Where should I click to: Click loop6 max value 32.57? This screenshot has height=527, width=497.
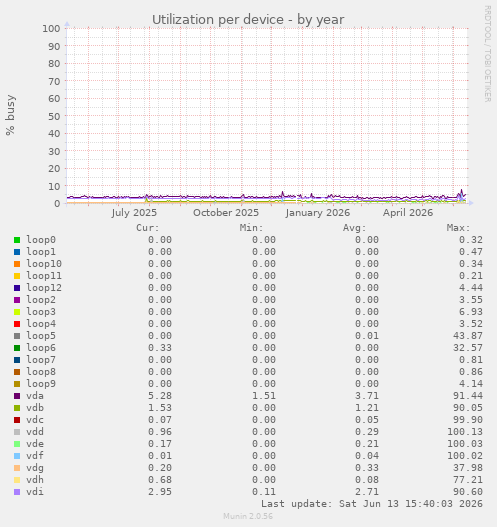tap(468, 348)
